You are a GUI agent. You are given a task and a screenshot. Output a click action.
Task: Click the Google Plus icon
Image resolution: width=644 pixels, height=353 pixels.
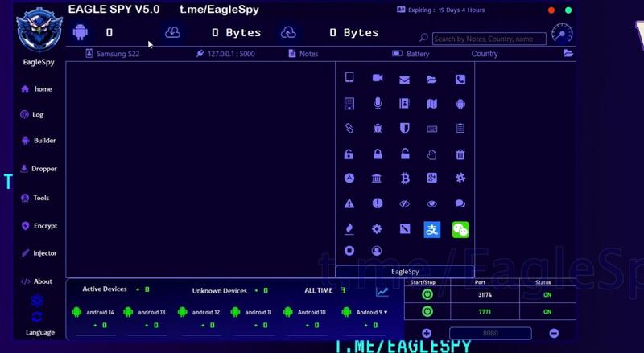431,179
